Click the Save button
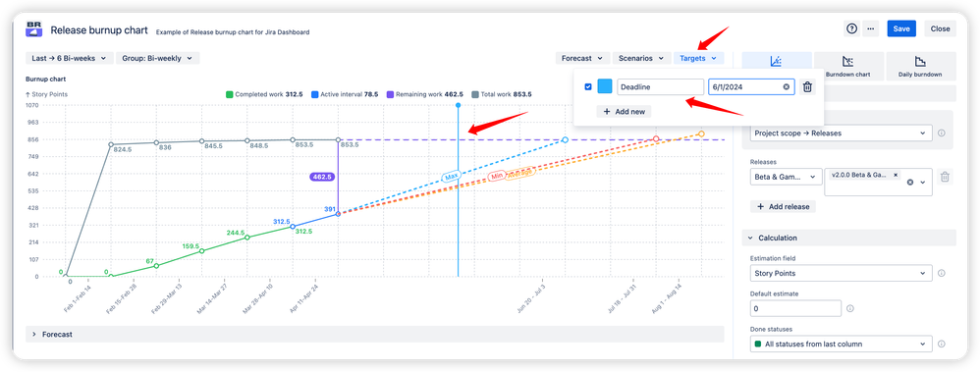The height and width of the screenshot is (372, 980). 901,28
